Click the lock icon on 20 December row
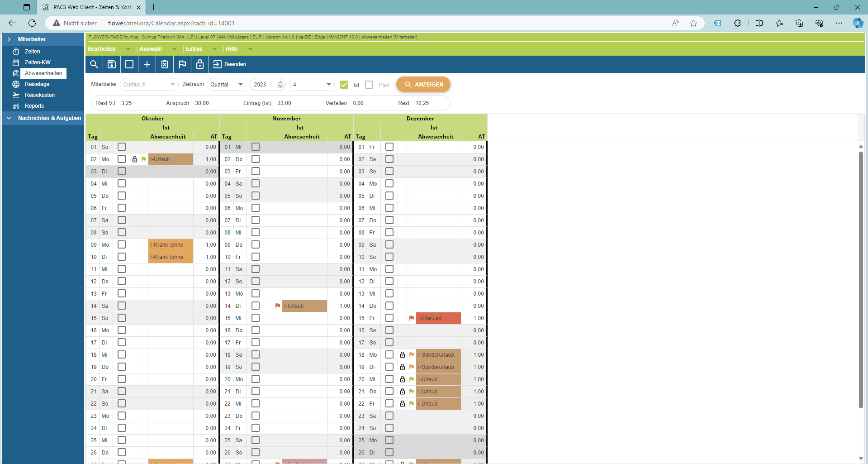 [403, 379]
